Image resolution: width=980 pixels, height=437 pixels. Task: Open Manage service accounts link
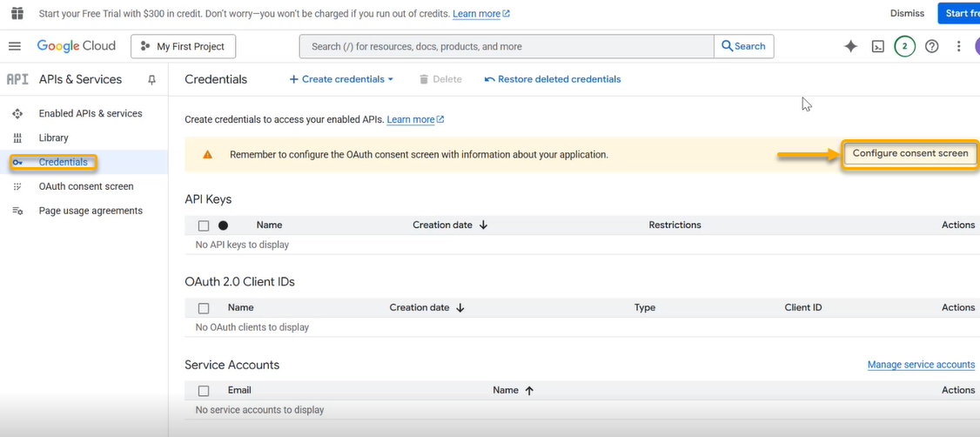click(x=921, y=365)
